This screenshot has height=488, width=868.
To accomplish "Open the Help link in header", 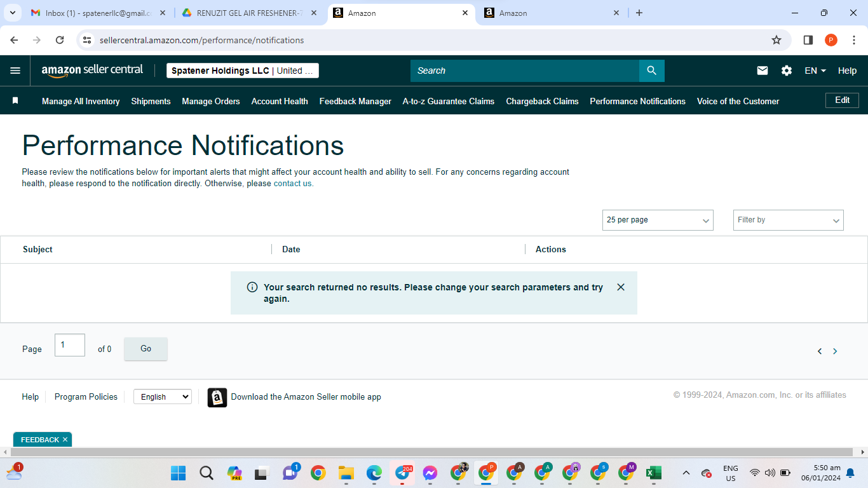I will click(847, 71).
